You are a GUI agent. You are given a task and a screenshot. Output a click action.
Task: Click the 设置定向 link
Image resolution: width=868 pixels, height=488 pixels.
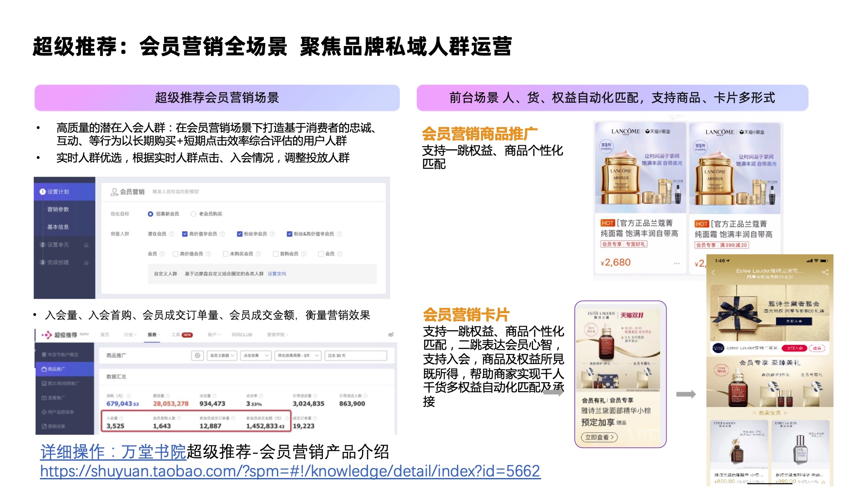point(276,274)
